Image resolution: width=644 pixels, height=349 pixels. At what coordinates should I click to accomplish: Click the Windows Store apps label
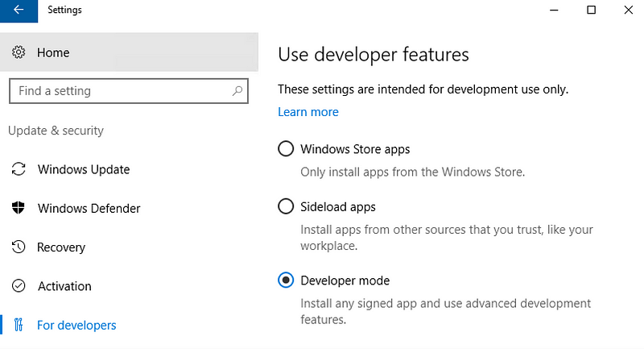(x=355, y=149)
